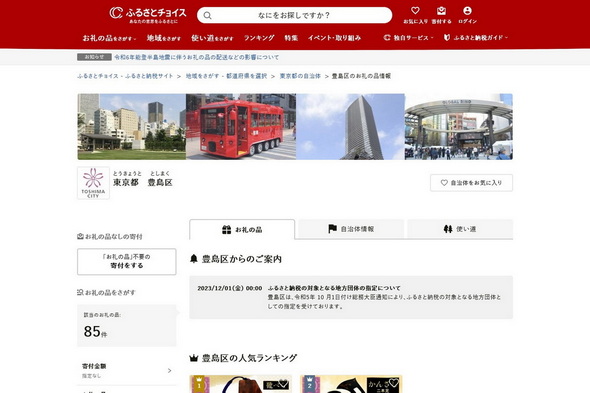Screen dimensions: 590x393
Task: Expand the 寄付金額 filter row
Action: coord(127,370)
